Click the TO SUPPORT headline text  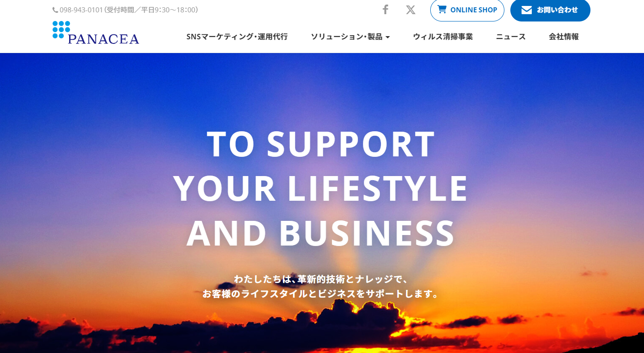click(x=321, y=144)
